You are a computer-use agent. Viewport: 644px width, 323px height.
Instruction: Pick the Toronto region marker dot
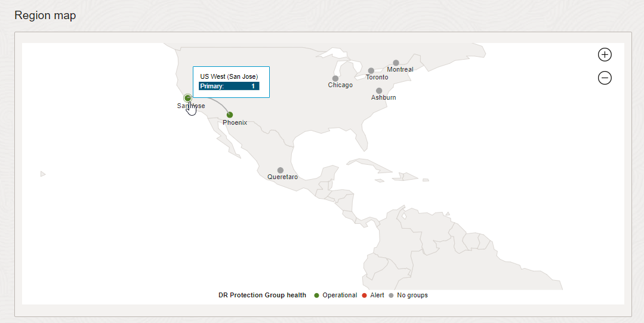pos(371,70)
